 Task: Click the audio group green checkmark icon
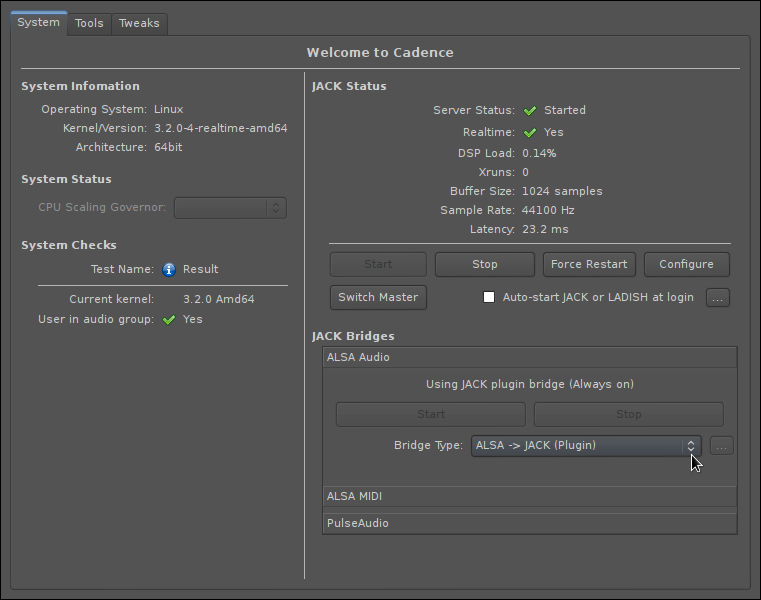pyautogui.click(x=169, y=320)
